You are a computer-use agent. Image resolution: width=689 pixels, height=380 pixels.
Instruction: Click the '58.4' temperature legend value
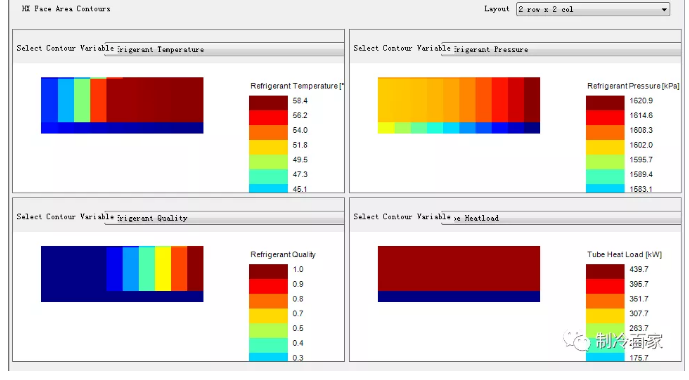coord(300,101)
